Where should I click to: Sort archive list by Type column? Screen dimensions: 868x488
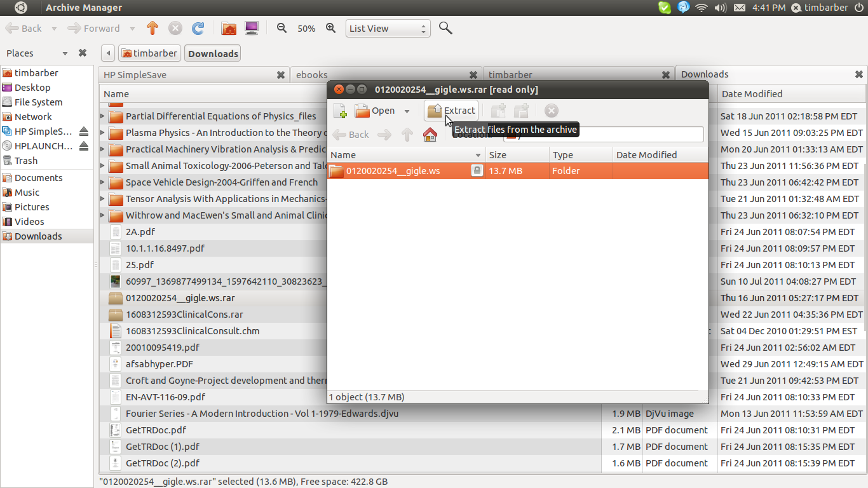pyautogui.click(x=581, y=155)
